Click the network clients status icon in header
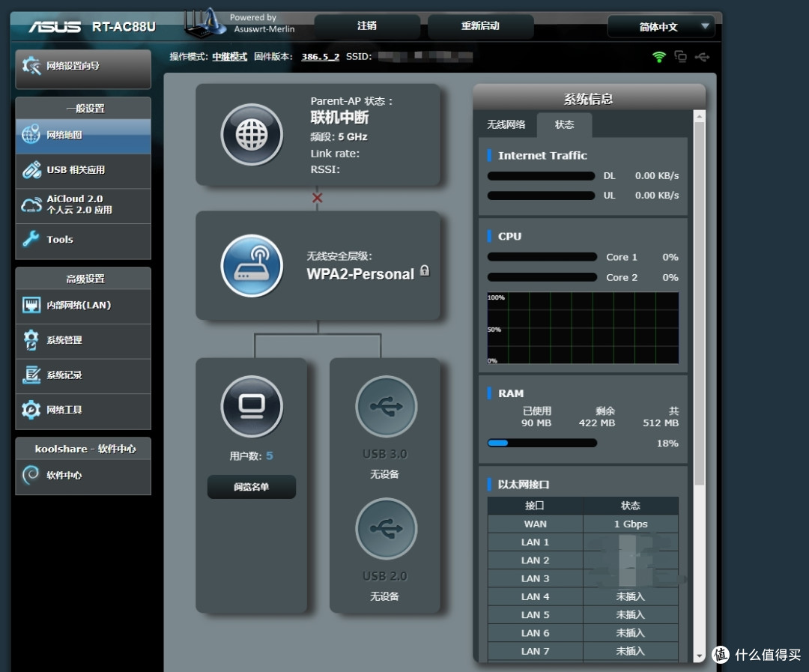Screen dimensions: 809x672 (x=680, y=57)
